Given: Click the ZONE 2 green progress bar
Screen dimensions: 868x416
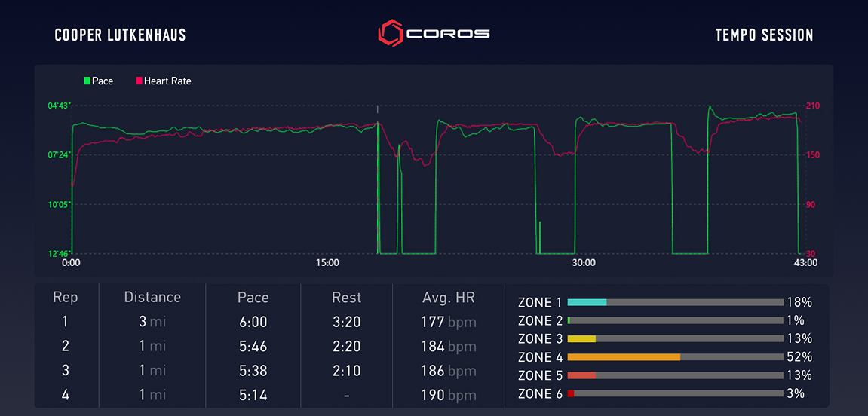Looking at the screenshot, I should tap(676, 320).
